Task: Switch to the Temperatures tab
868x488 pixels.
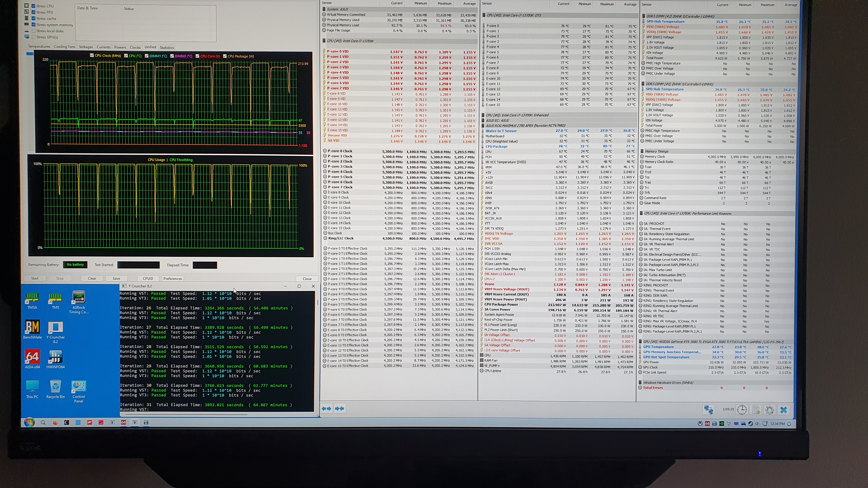Action: coord(39,46)
